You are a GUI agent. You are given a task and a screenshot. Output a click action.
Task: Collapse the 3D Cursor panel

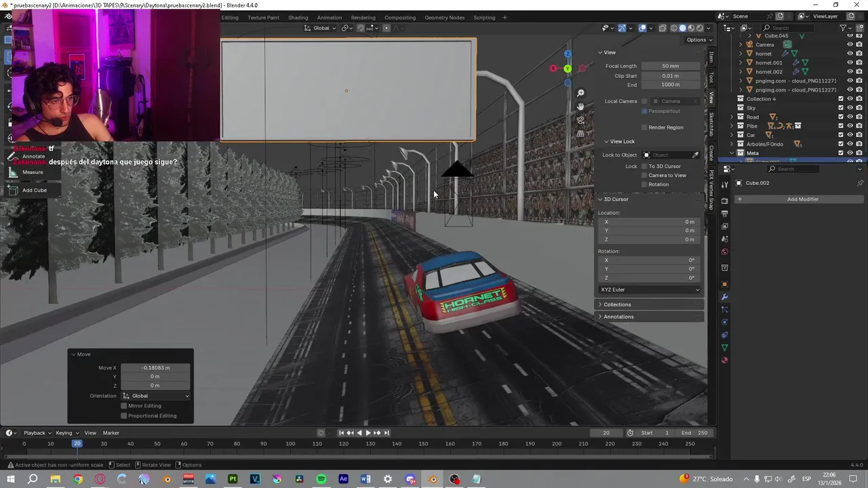tap(600, 199)
